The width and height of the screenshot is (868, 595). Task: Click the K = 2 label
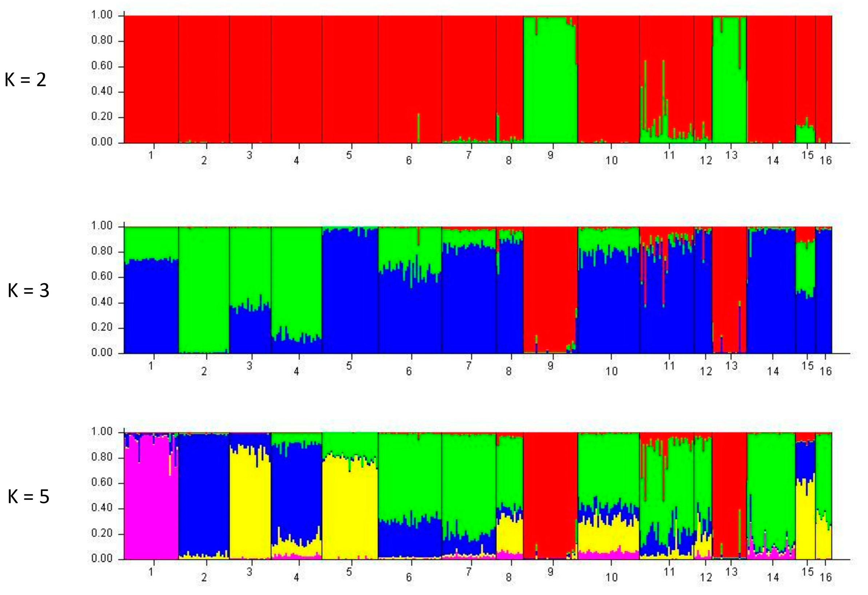click(x=25, y=80)
